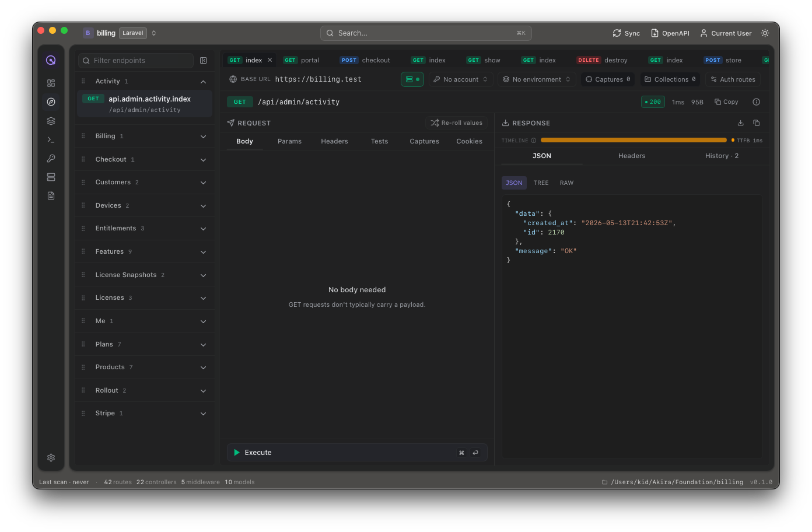Switch to the Tests tab
Screen dimensions: 812x532
(379, 141)
